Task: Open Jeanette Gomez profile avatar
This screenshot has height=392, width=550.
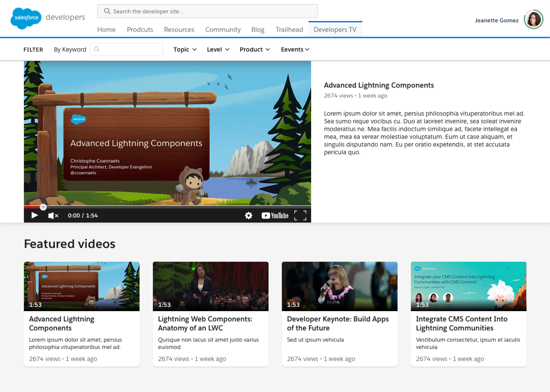Action: point(534,19)
